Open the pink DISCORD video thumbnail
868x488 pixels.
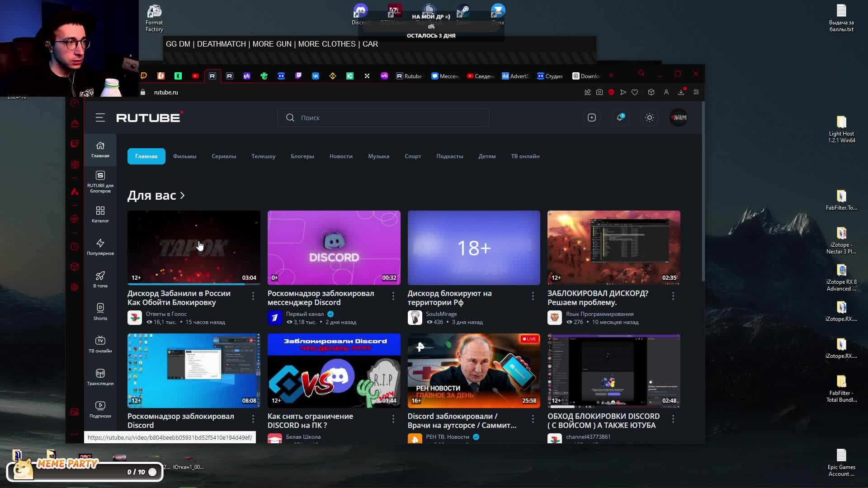tap(334, 248)
